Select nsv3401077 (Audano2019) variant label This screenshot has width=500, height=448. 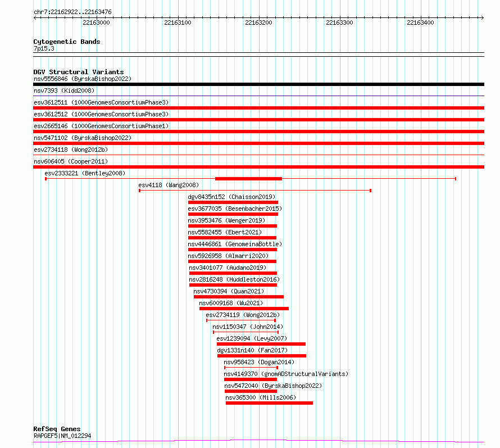228,268
